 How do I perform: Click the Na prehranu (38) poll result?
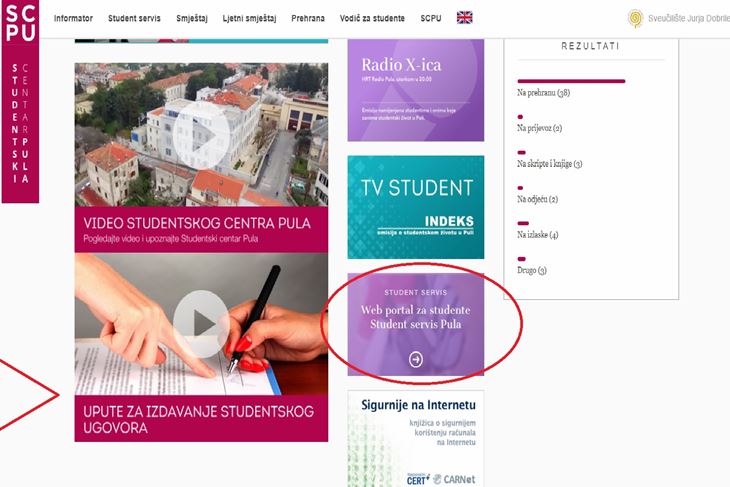pos(543,93)
